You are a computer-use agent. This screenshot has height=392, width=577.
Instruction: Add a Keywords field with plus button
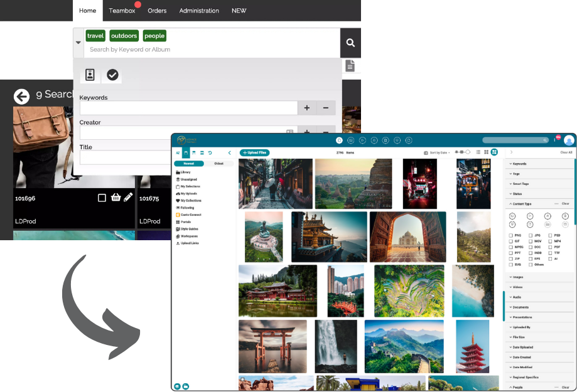click(x=306, y=108)
